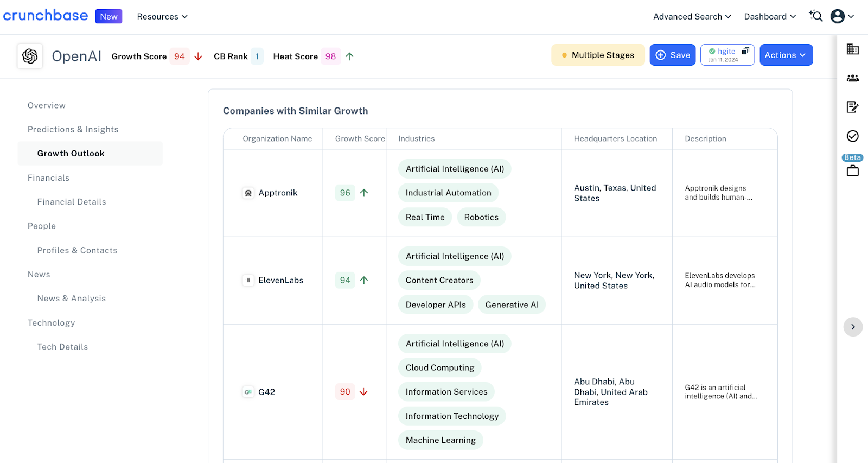
Task: Click the up arrow beside Apptronik's score
Action: point(364,193)
